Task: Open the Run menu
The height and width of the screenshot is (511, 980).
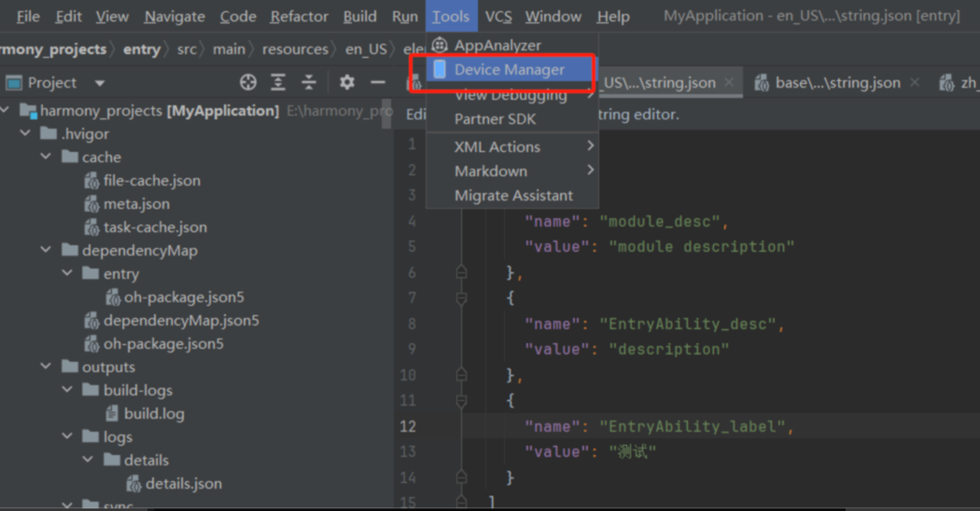Action: pyautogui.click(x=404, y=16)
